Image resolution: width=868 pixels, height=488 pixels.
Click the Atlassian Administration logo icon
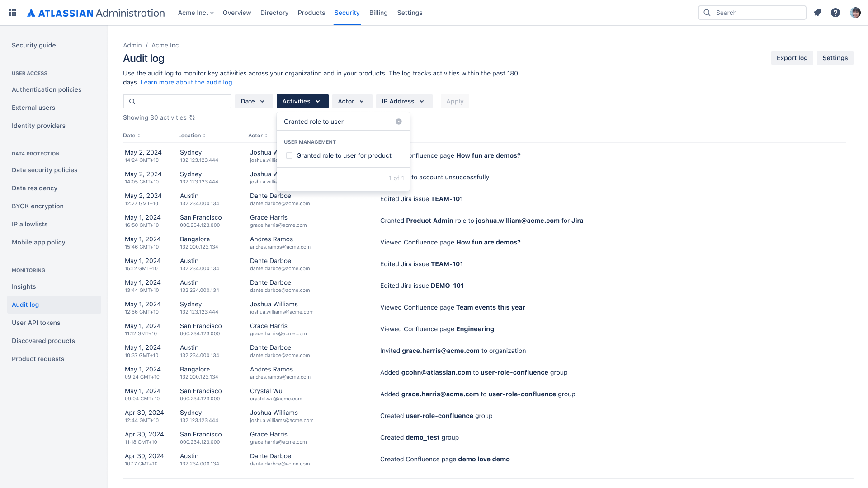(x=31, y=13)
